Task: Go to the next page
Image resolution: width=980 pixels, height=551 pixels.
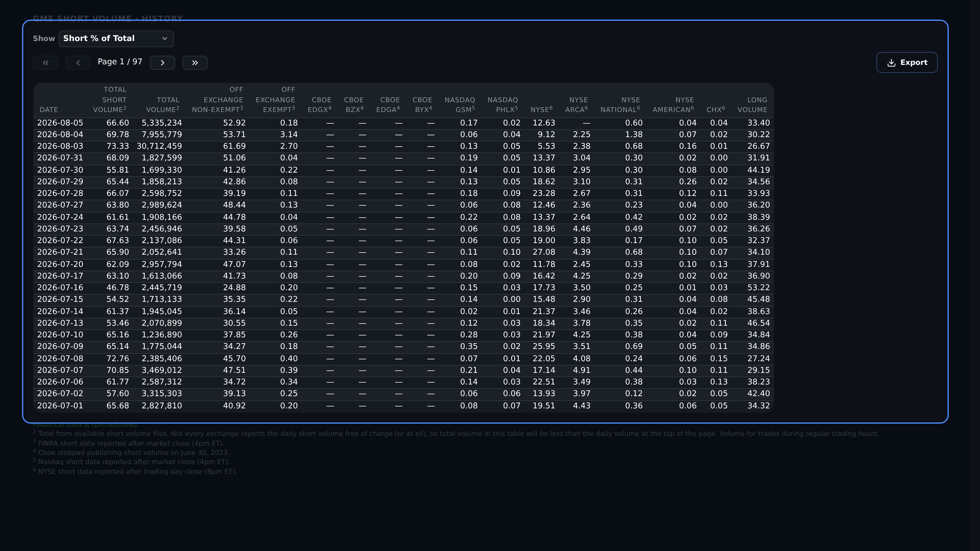Action: (x=162, y=63)
